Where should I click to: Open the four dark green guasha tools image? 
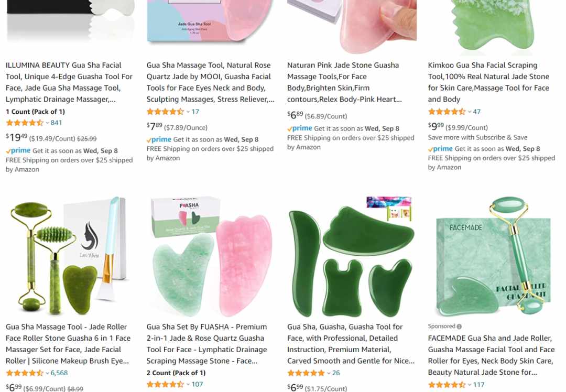click(x=351, y=257)
